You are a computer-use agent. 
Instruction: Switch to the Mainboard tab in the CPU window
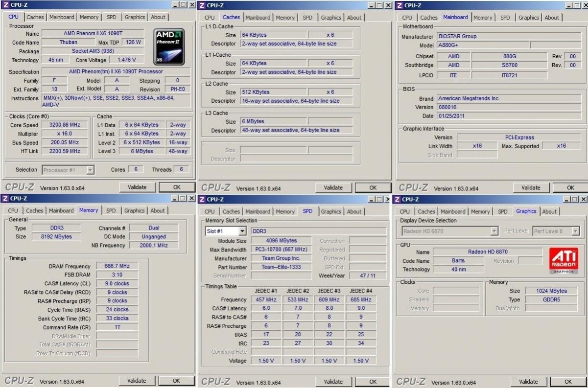62,17
